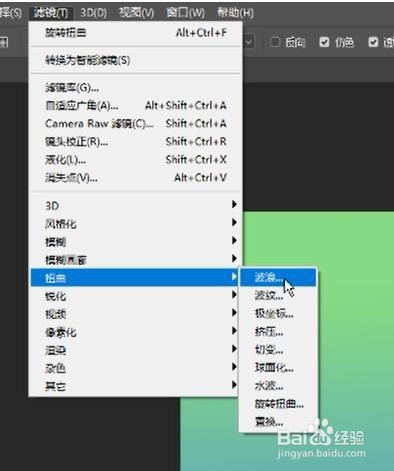
Task: Click 波浪... in the distort submenu
Action: coord(278,277)
